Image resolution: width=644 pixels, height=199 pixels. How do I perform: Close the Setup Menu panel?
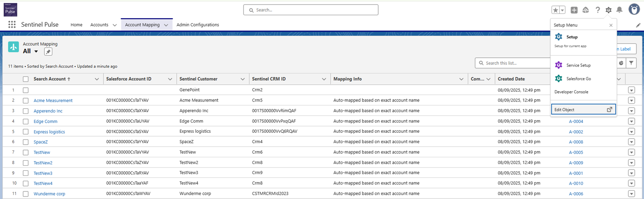pyautogui.click(x=611, y=25)
